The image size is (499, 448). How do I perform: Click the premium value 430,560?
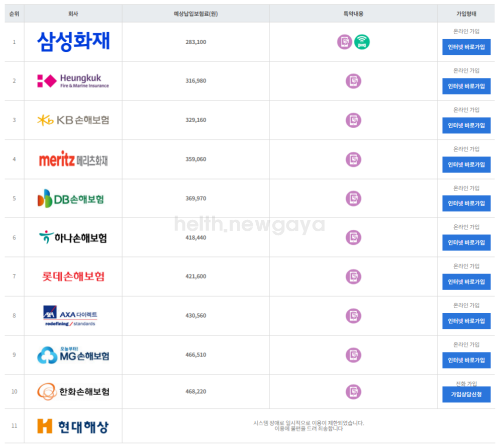point(195,316)
